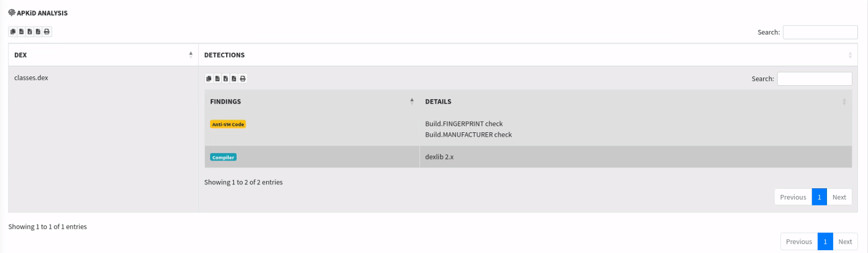Copy the outer DEX table to clipboard

(13, 32)
